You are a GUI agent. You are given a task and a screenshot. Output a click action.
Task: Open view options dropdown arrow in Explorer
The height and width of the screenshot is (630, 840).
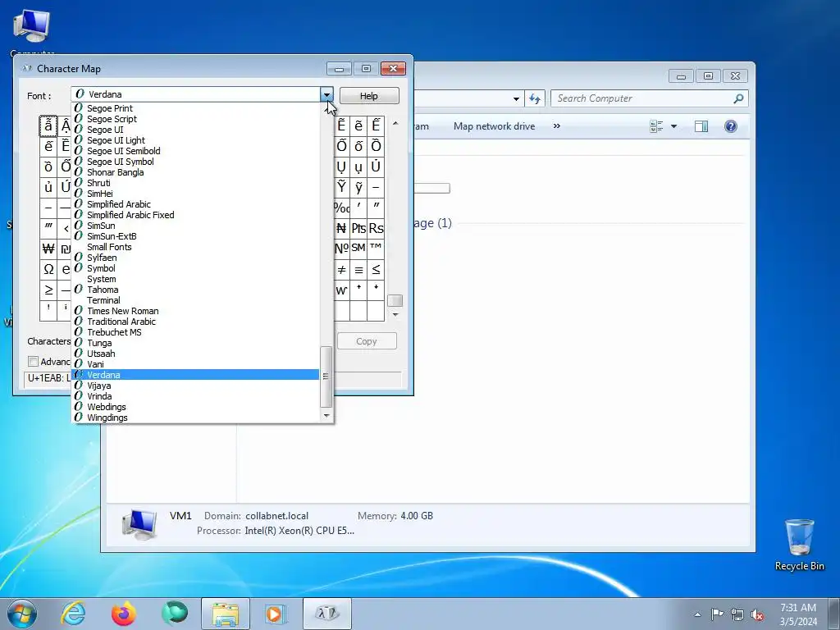coord(674,126)
